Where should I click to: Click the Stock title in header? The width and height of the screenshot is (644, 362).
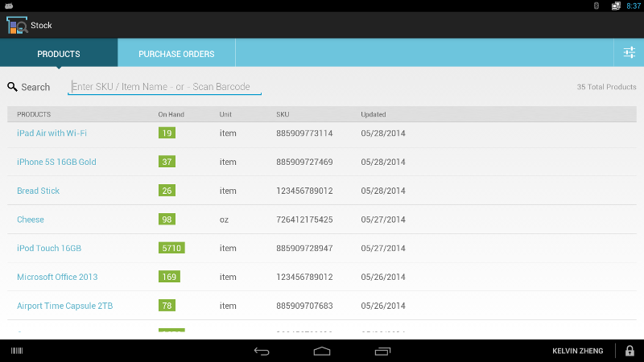pyautogui.click(x=41, y=25)
